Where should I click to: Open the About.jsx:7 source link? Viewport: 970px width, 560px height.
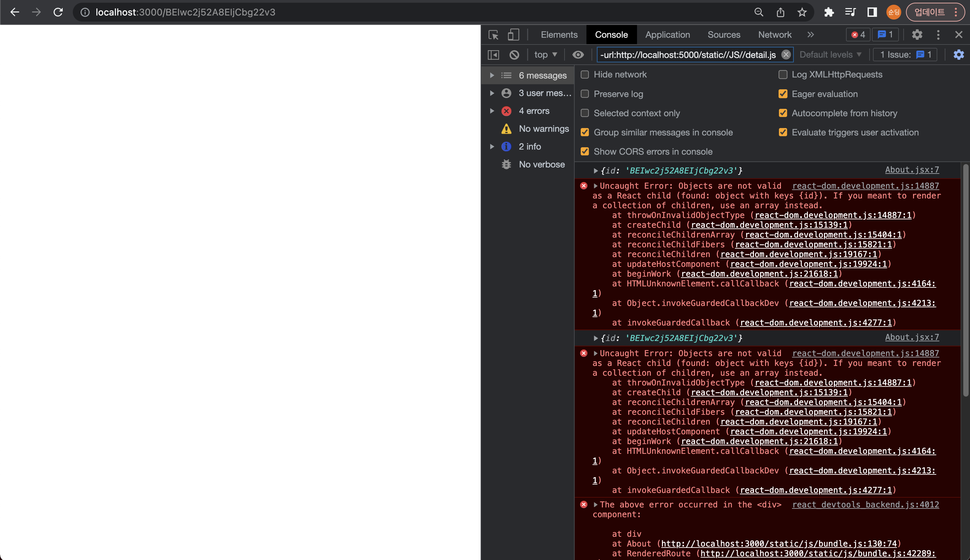click(912, 169)
